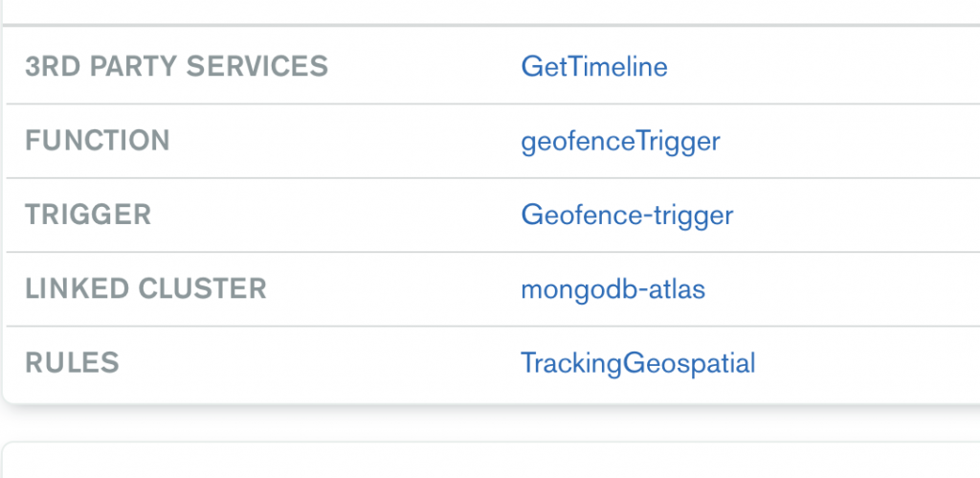Click the TRIGGER row label
Image resolution: width=980 pixels, height=478 pixels.
click(88, 215)
